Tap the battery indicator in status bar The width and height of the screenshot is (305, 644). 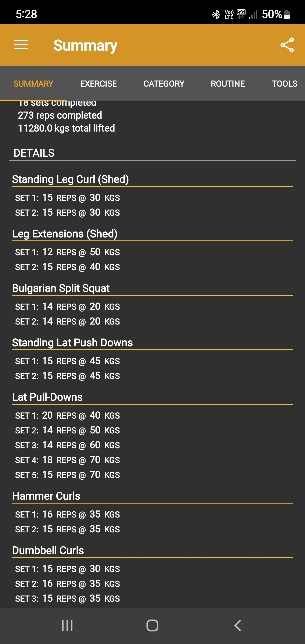tap(287, 14)
